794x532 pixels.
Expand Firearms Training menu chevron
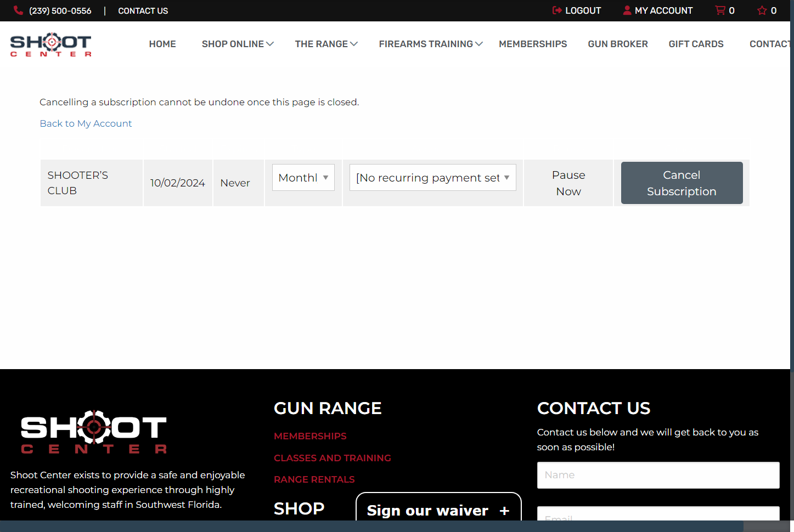coord(479,44)
